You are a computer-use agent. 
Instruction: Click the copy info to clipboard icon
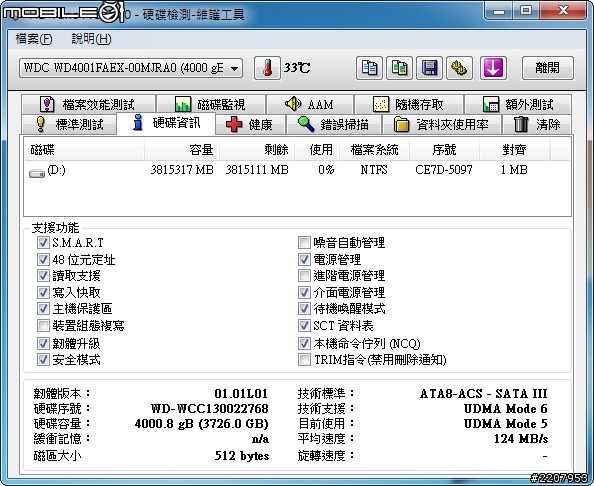369,68
